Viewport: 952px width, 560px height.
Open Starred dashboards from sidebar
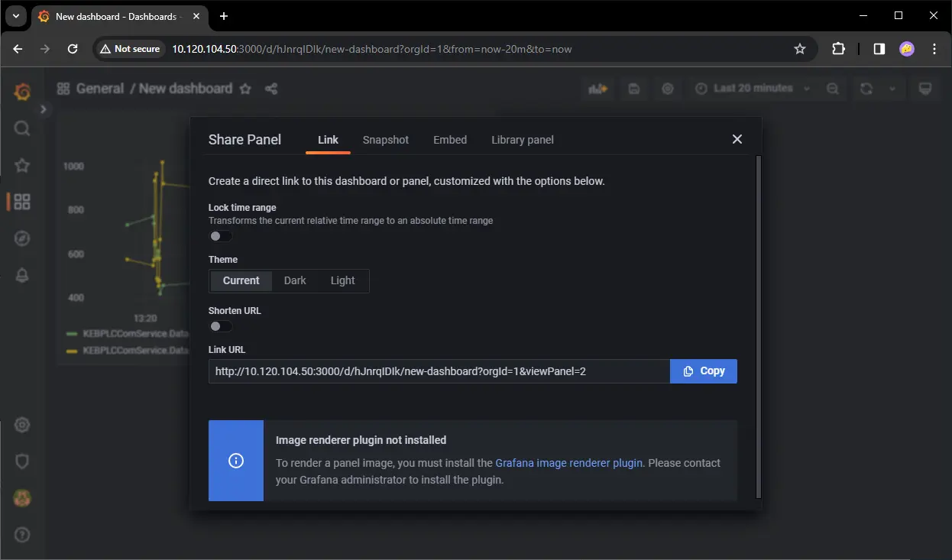22,165
